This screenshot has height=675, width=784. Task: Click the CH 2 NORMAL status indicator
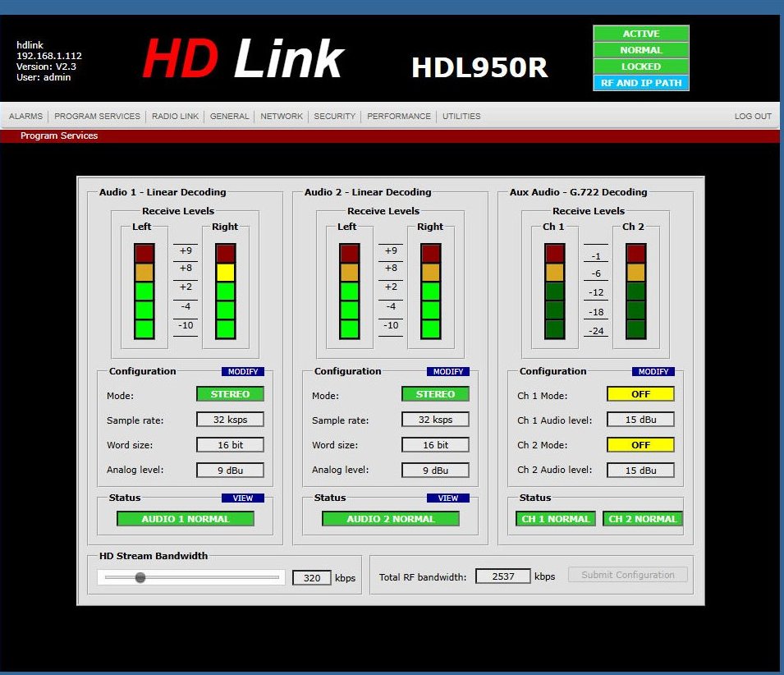click(x=643, y=519)
